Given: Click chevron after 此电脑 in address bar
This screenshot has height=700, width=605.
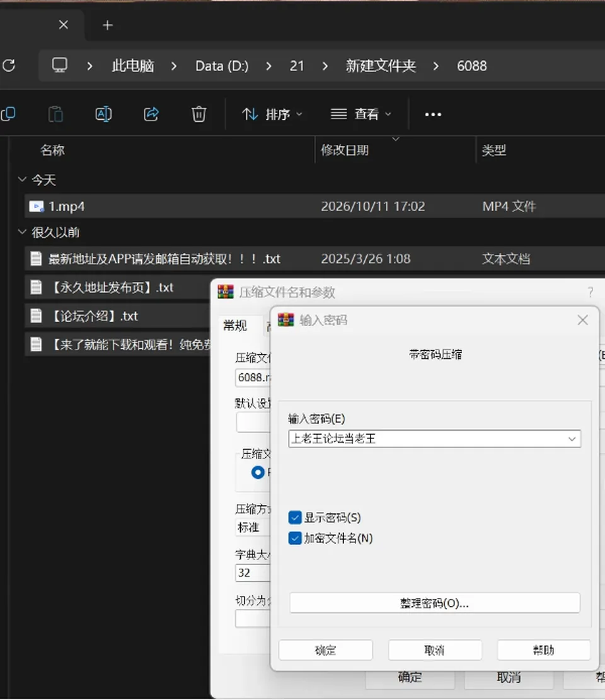Looking at the screenshot, I should pos(174,66).
